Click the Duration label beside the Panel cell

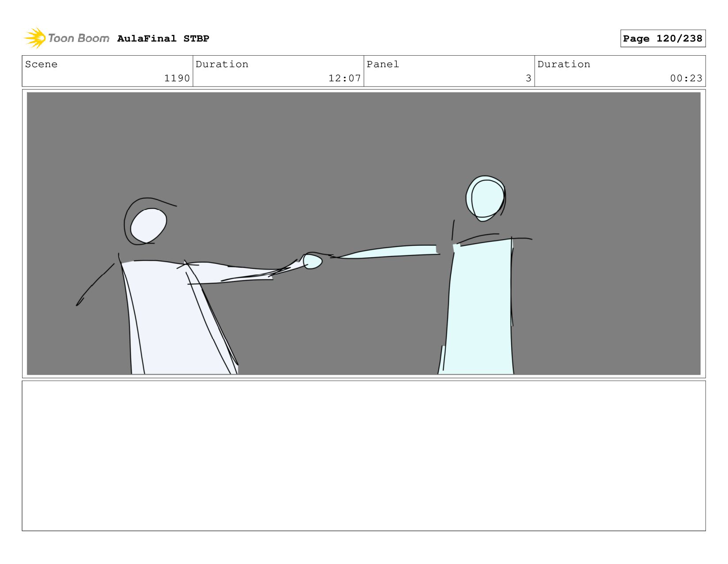tap(564, 64)
